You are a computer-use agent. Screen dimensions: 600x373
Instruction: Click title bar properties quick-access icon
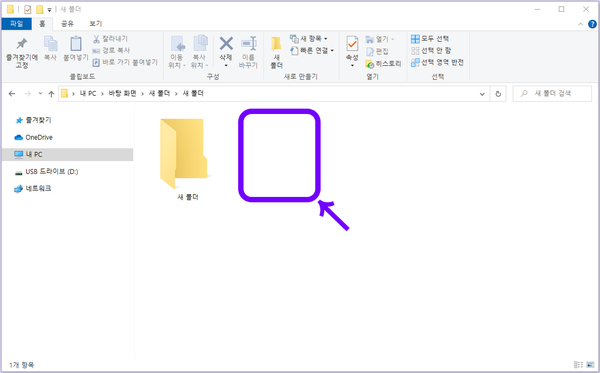coord(28,9)
